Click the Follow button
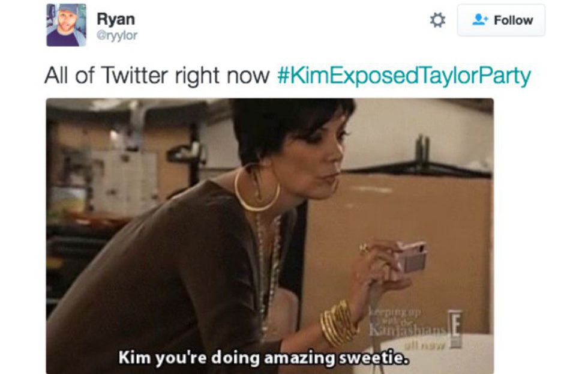The width and height of the screenshot is (588, 374). [501, 20]
